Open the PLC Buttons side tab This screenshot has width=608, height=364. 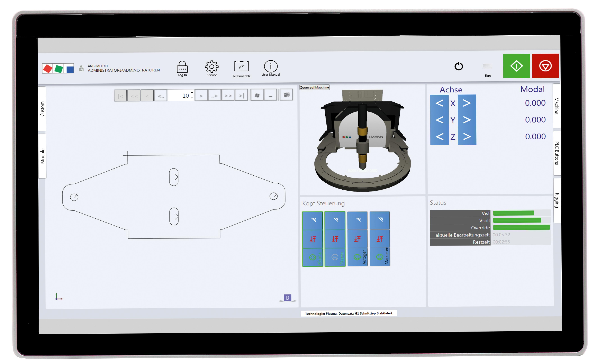point(557,153)
